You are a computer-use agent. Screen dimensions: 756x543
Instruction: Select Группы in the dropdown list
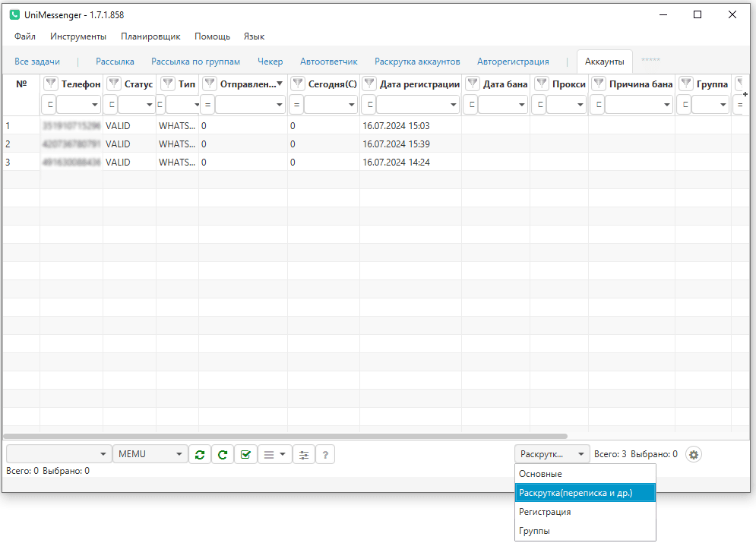pyautogui.click(x=585, y=531)
